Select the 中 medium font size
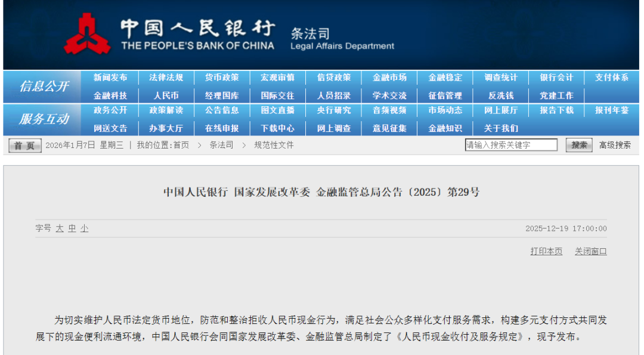 coord(72,229)
